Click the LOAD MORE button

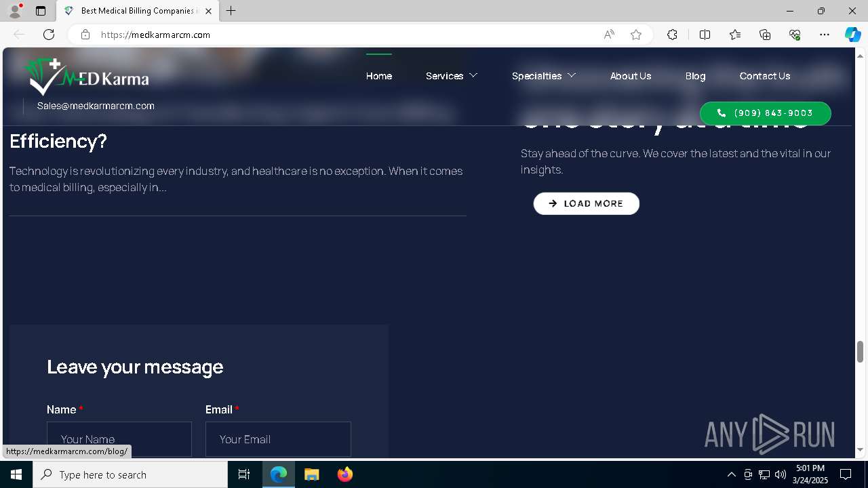coord(587,203)
